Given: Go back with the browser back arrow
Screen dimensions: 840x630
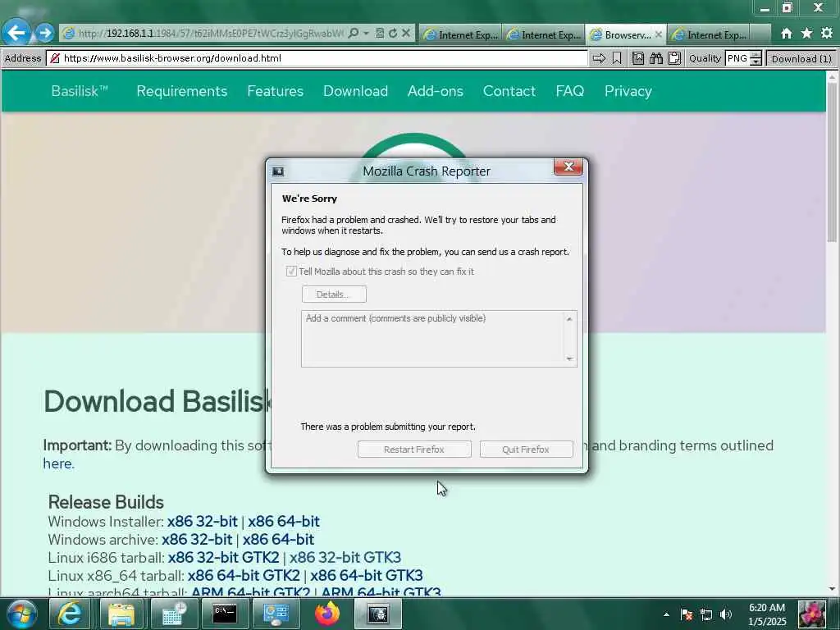Looking at the screenshot, I should click(x=16, y=33).
